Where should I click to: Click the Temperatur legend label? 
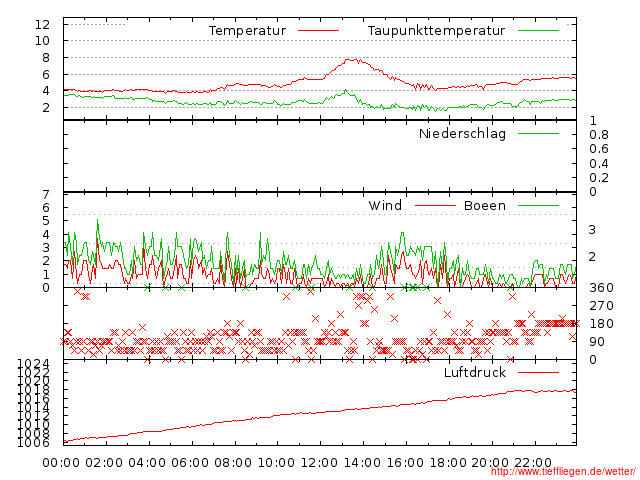tap(247, 31)
